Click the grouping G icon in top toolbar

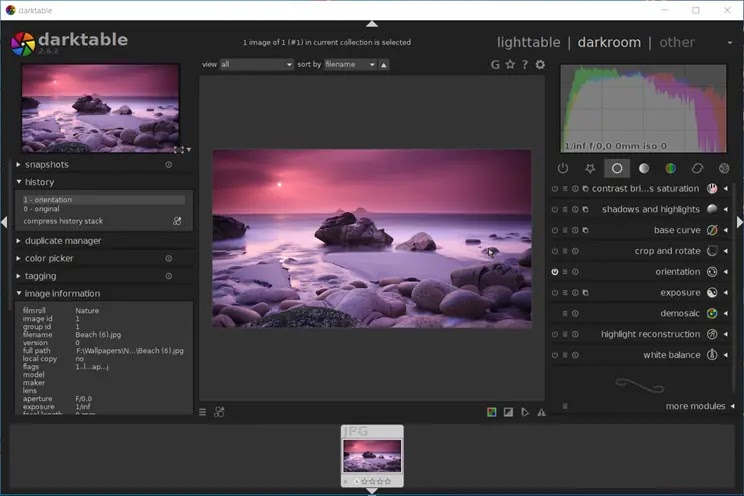(495, 65)
